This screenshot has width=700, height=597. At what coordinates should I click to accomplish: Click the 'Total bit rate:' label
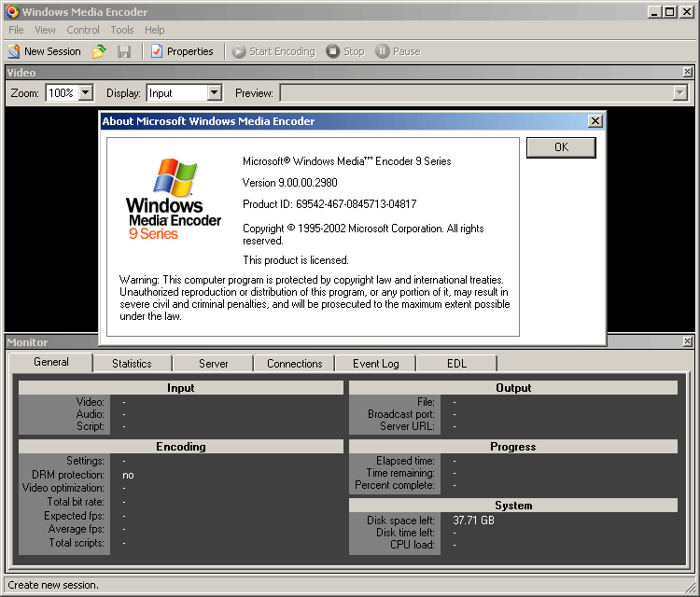[76, 502]
